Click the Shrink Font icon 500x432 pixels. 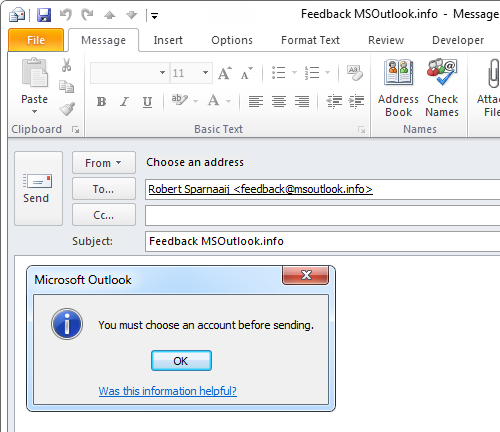coord(247,73)
